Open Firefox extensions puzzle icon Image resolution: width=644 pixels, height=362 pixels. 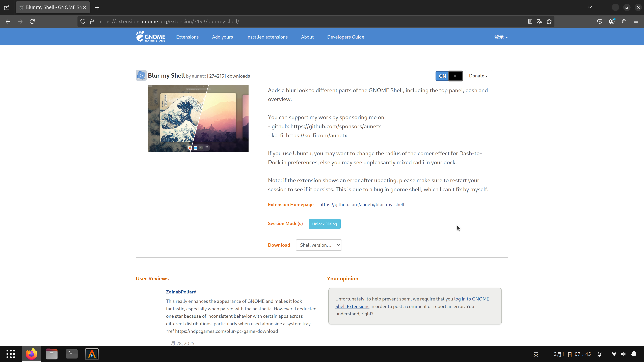click(x=624, y=21)
